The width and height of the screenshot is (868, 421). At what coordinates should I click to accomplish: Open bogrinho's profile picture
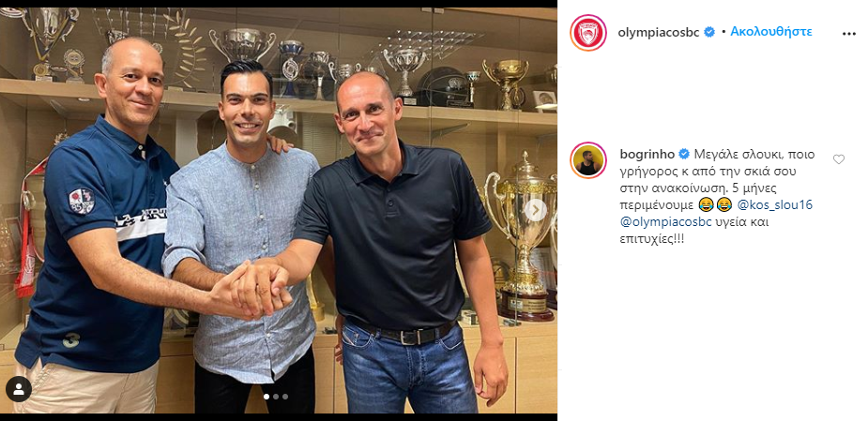587,160
